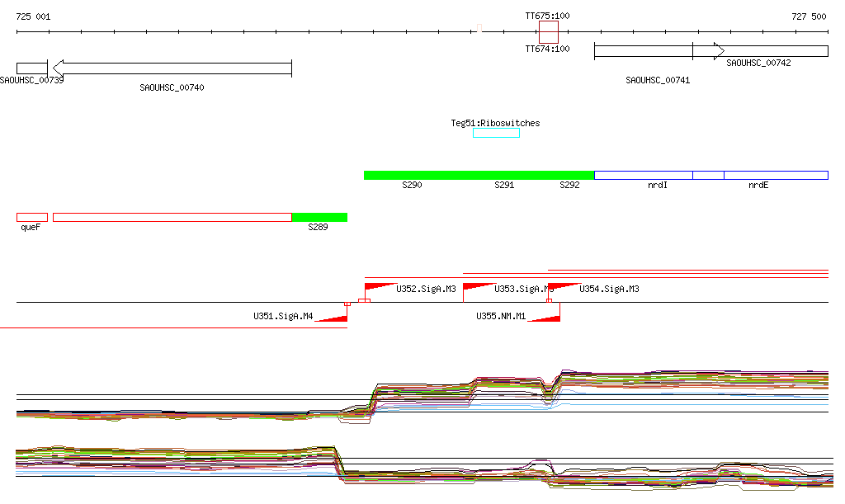Select the long red box beside queF
Screen dimensions: 845x504
coord(172,218)
